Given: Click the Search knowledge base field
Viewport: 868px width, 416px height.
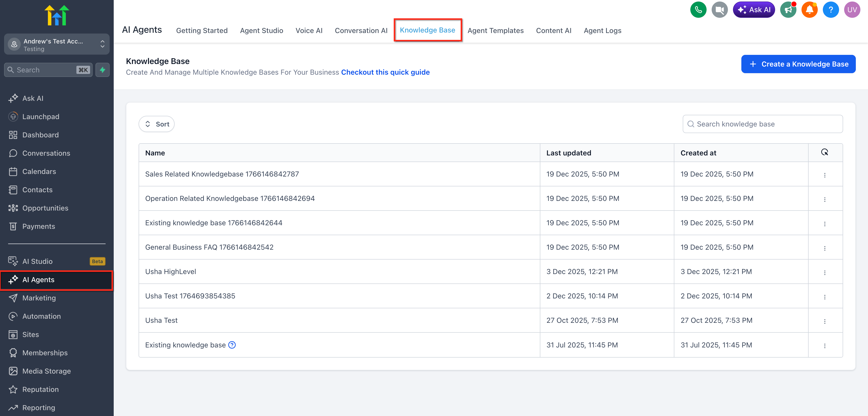Looking at the screenshot, I should [x=762, y=124].
